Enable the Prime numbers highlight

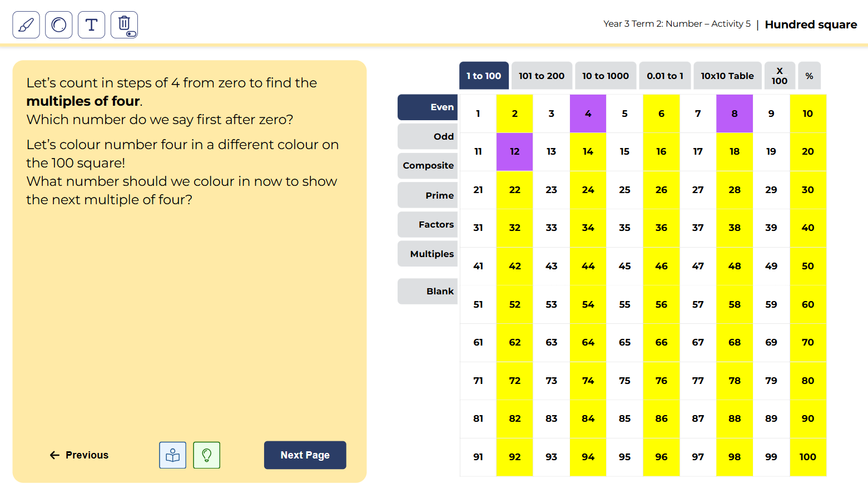[x=428, y=195]
